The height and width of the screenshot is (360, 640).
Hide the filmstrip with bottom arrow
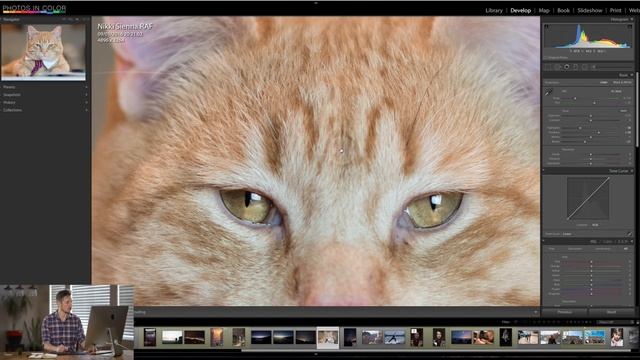pos(316,355)
